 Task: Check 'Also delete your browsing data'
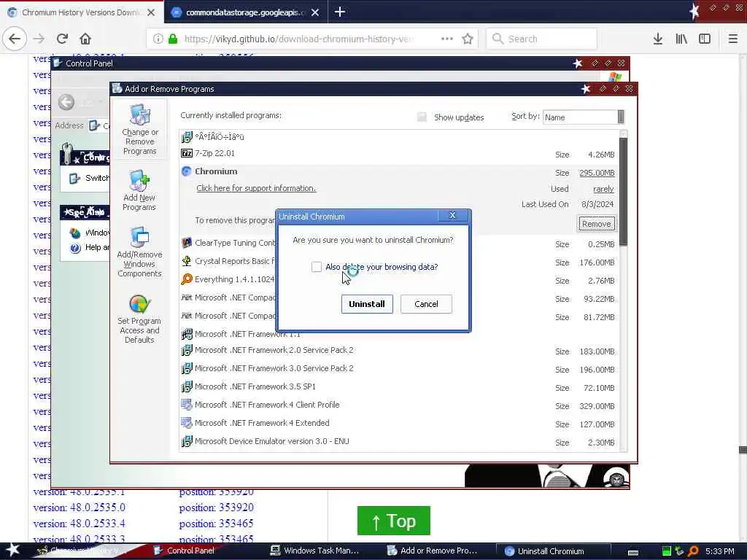pos(317,267)
